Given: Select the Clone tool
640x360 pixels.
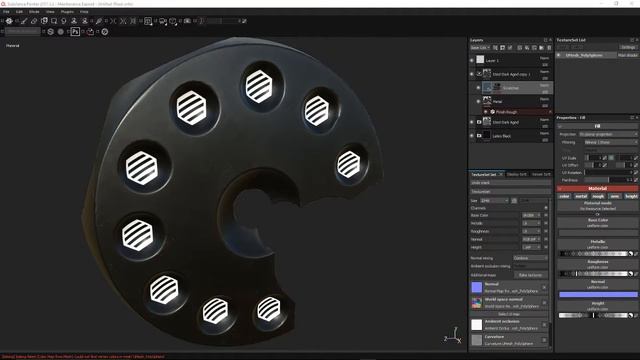Looking at the screenshot, I should click(74, 21).
